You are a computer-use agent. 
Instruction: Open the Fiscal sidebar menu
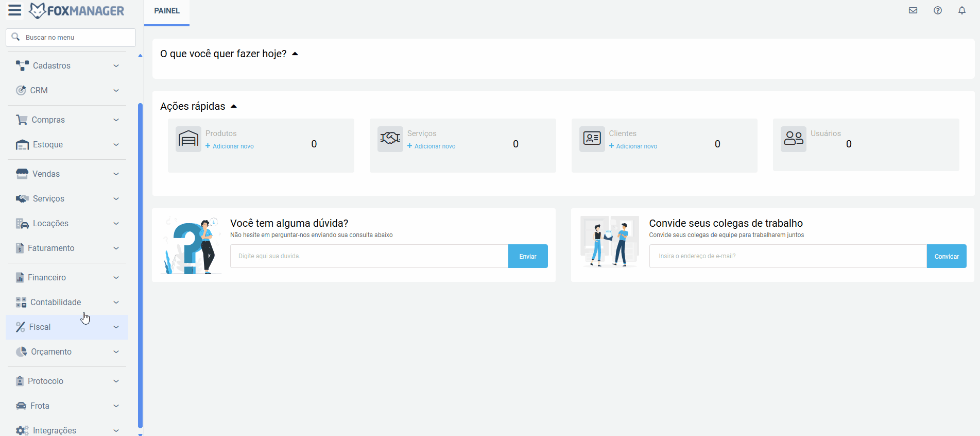pyautogui.click(x=40, y=327)
